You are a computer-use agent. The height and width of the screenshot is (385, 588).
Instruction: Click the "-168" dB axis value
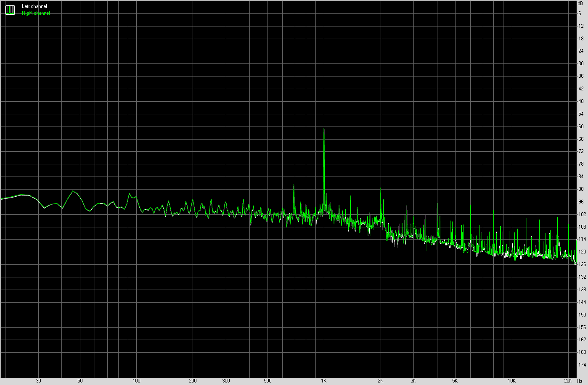coord(582,352)
